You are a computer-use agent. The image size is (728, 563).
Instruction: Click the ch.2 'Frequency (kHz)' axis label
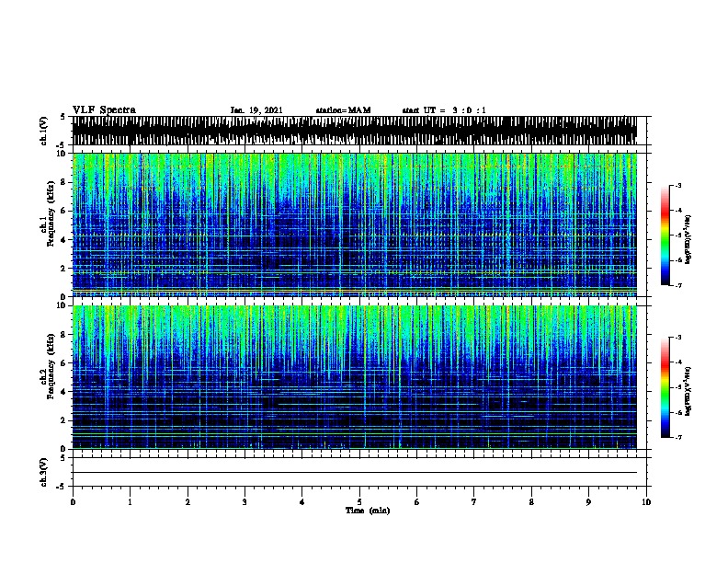pyautogui.click(x=51, y=366)
